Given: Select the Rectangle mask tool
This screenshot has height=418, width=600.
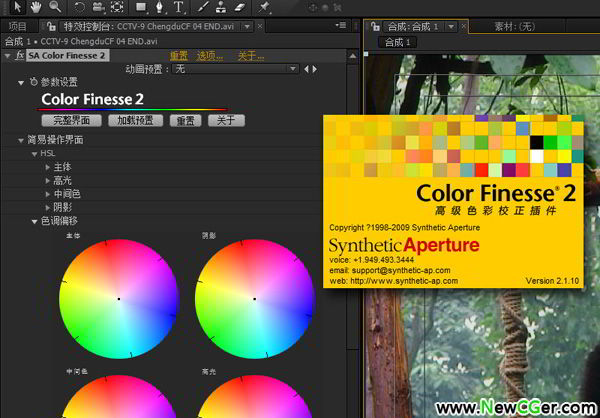Looking at the screenshot, I should coord(141,7).
